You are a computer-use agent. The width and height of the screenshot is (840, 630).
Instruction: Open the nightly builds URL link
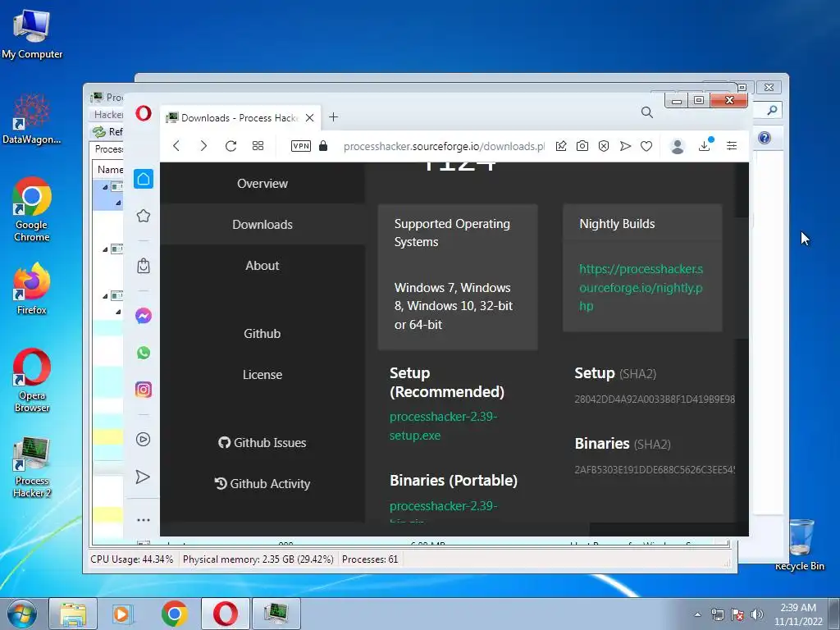point(641,287)
